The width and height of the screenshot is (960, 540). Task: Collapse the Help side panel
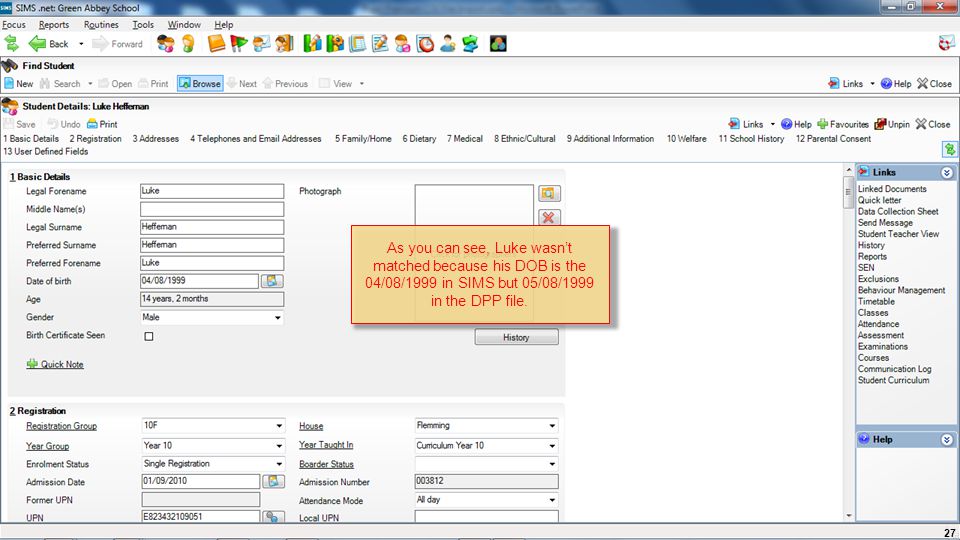[x=947, y=440]
